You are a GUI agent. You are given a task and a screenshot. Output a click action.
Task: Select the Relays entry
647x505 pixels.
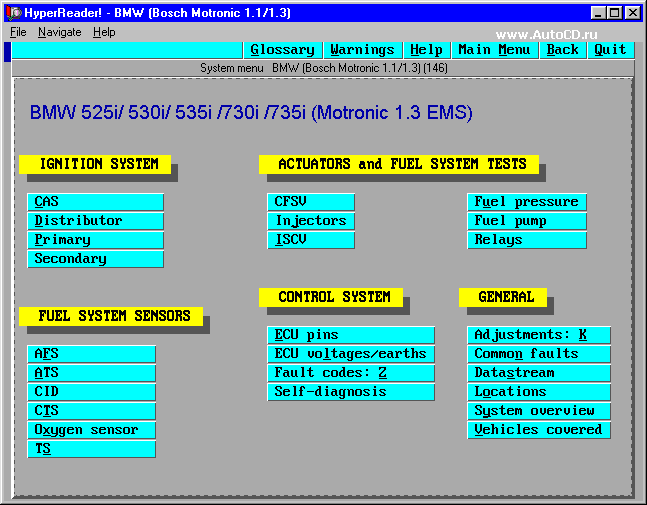coord(527,240)
